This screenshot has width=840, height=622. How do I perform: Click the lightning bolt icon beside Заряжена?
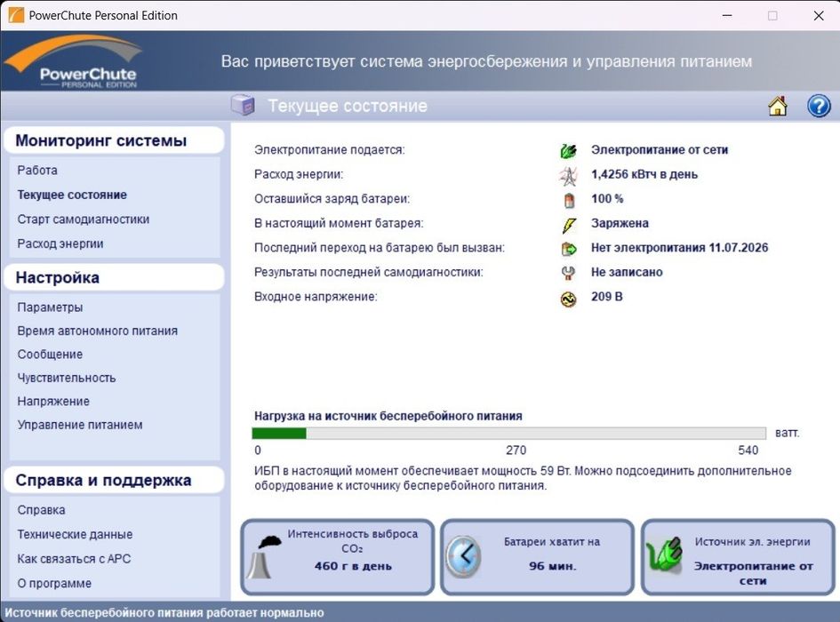569,225
